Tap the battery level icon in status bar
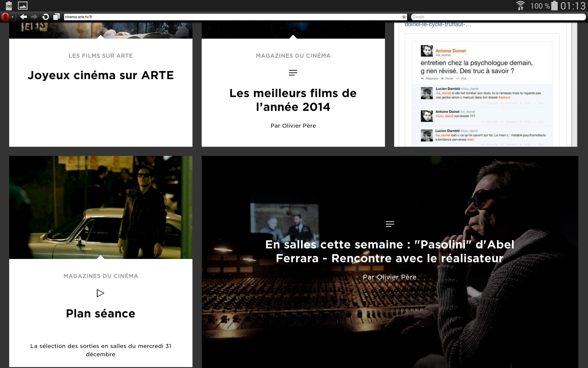588x368 pixels. point(554,6)
